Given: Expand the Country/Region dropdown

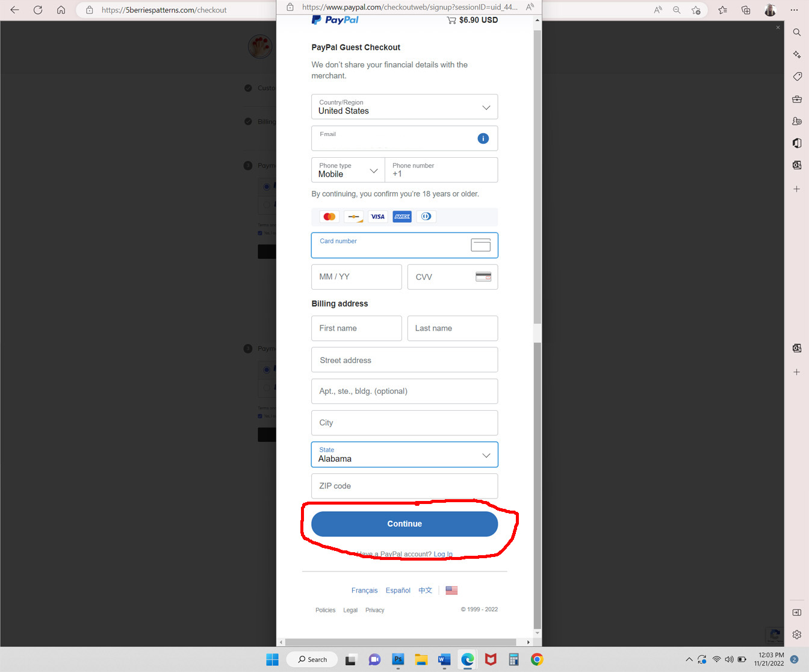Looking at the screenshot, I should point(404,107).
